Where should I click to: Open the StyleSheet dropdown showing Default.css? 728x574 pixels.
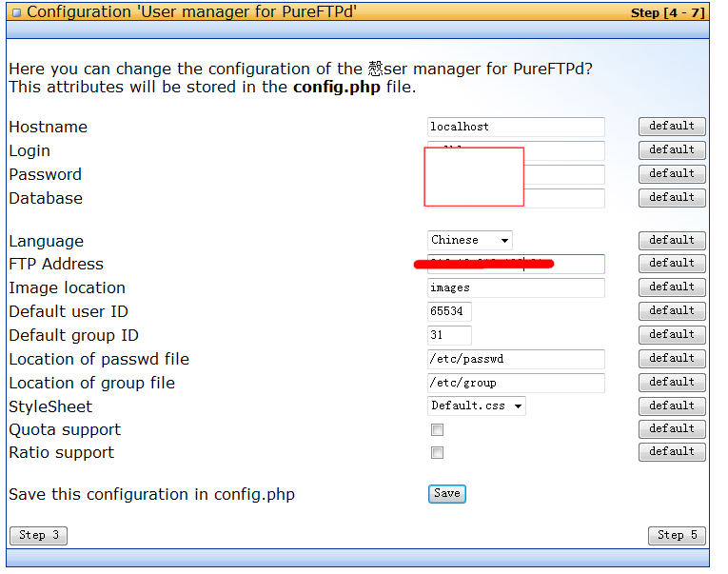[x=477, y=406]
